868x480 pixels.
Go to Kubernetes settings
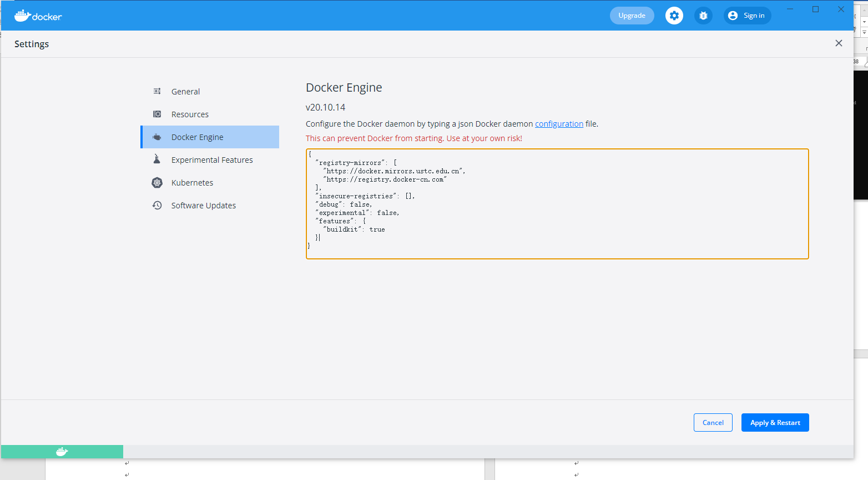192,183
